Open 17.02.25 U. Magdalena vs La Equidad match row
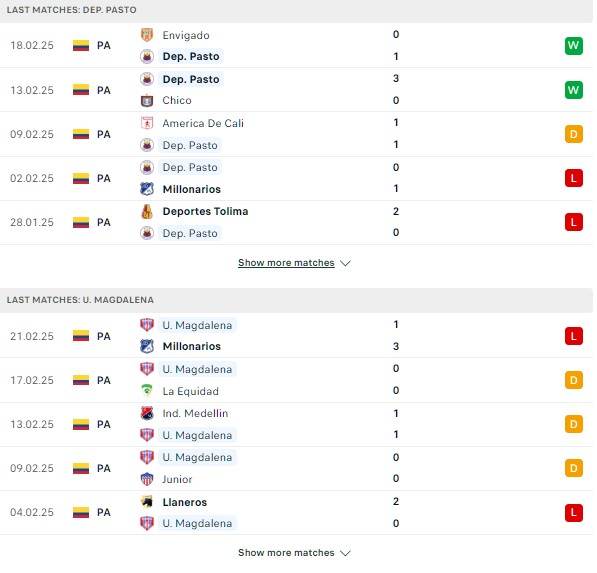The image size is (597, 573). point(296,380)
